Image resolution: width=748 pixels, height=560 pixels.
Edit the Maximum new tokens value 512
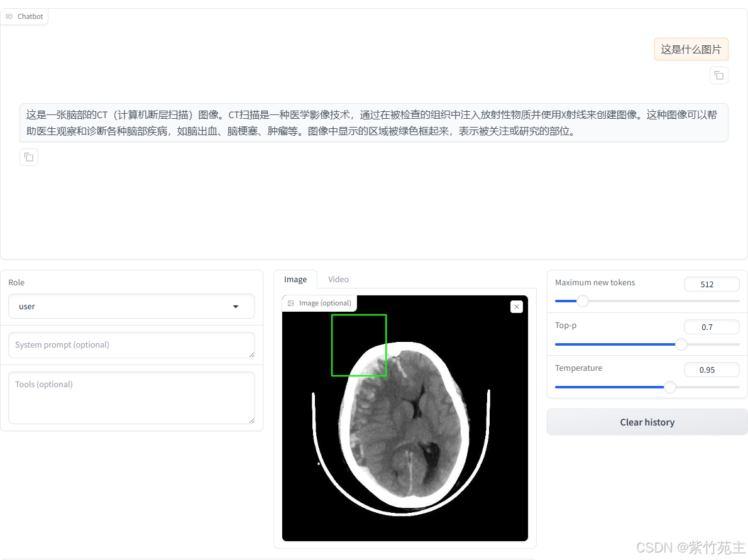(712, 284)
